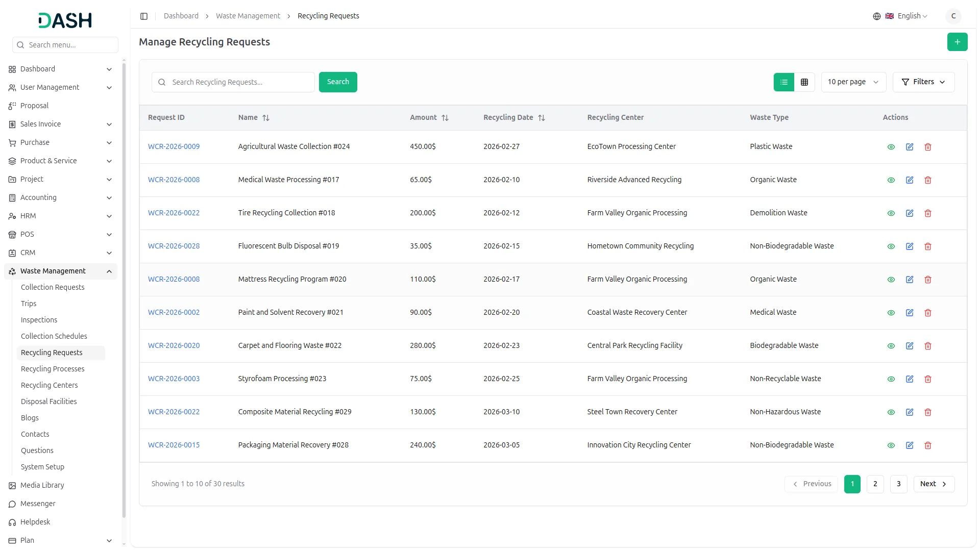The image size is (980, 551).
Task: Delete the Agricultural Waste Collection #024 request
Action: [x=927, y=147]
